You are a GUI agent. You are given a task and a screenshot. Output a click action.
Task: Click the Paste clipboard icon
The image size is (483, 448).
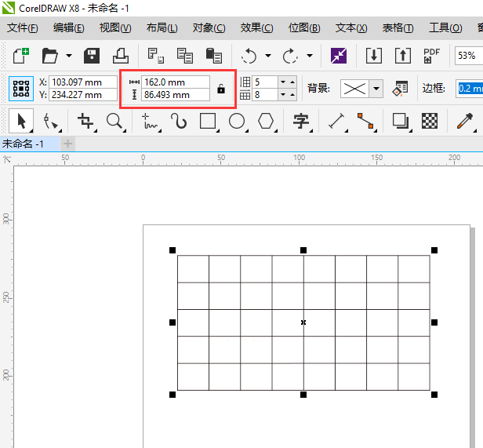[214, 56]
